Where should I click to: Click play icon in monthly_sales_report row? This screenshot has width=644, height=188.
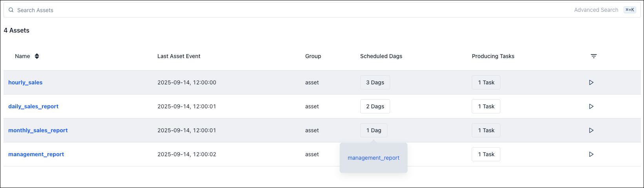(x=591, y=130)
